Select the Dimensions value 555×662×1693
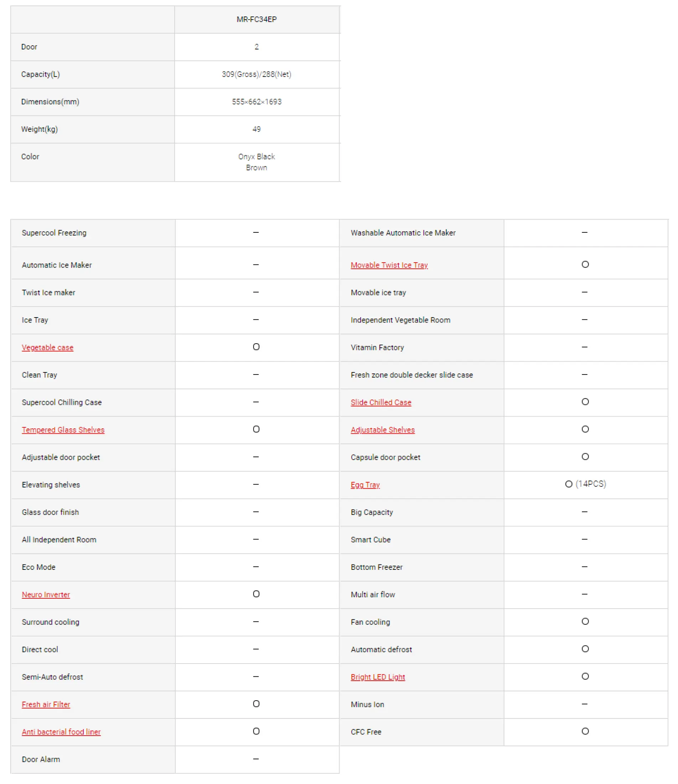Image resolution: width=678 pixels, height=784 pixels. coord(257,102)
